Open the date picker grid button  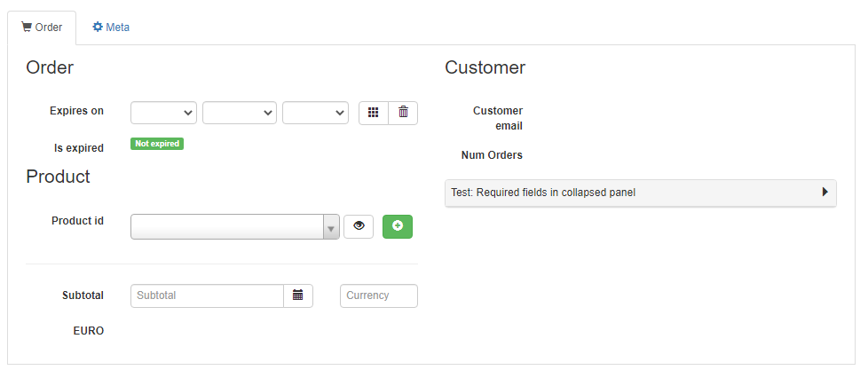coord(374,113)
